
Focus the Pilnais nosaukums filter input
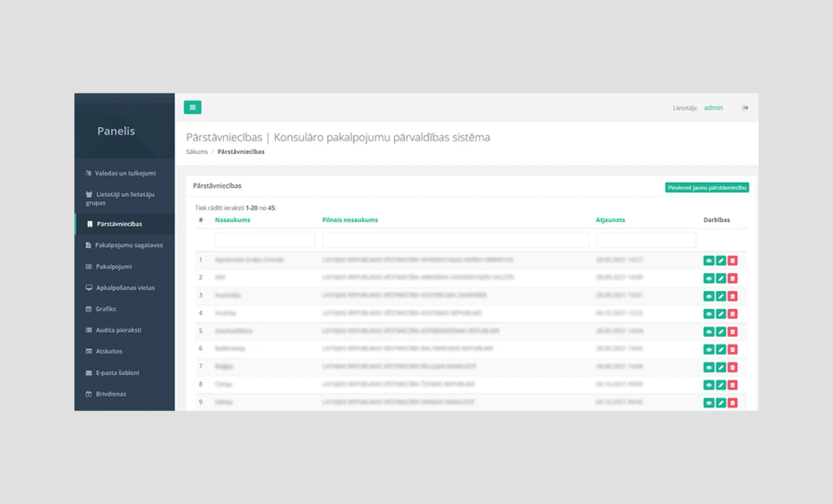[456, 240]
